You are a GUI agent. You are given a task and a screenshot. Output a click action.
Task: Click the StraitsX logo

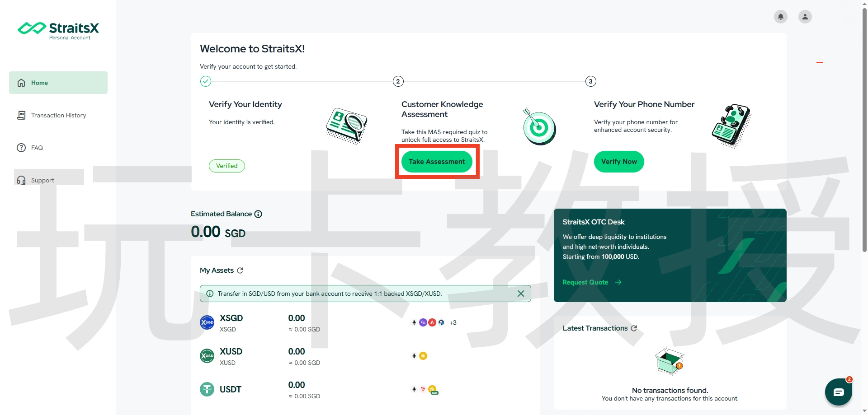[x=58, y=30]
